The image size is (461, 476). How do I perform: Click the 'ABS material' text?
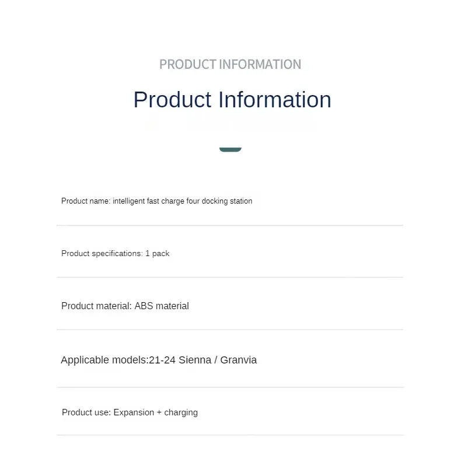pyautogui.click(x=162, y=306)
